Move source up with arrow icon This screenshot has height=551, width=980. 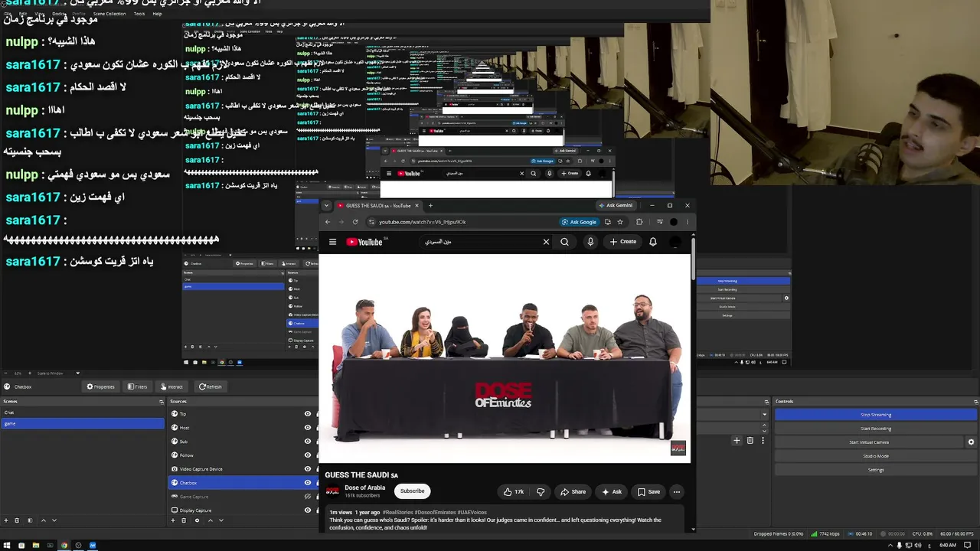click(x=211, y=520)
